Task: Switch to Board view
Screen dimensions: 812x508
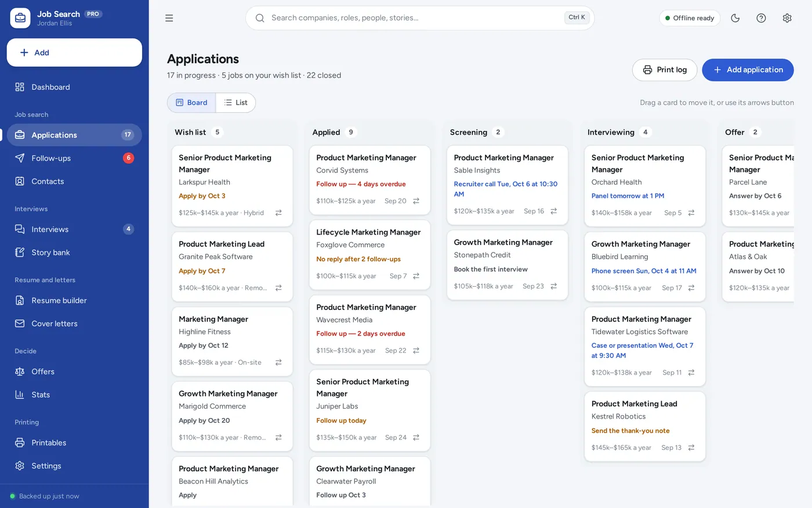Action: click(x=191, y=103)
